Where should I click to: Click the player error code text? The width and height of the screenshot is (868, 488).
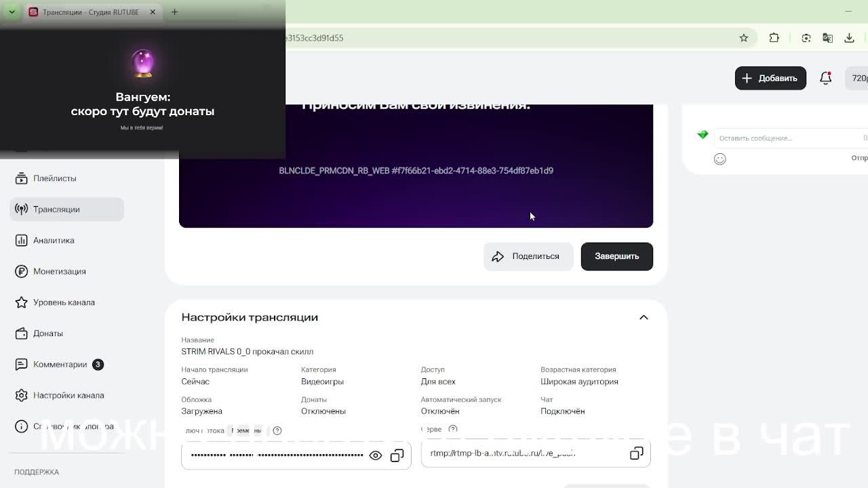coord(416,171)
